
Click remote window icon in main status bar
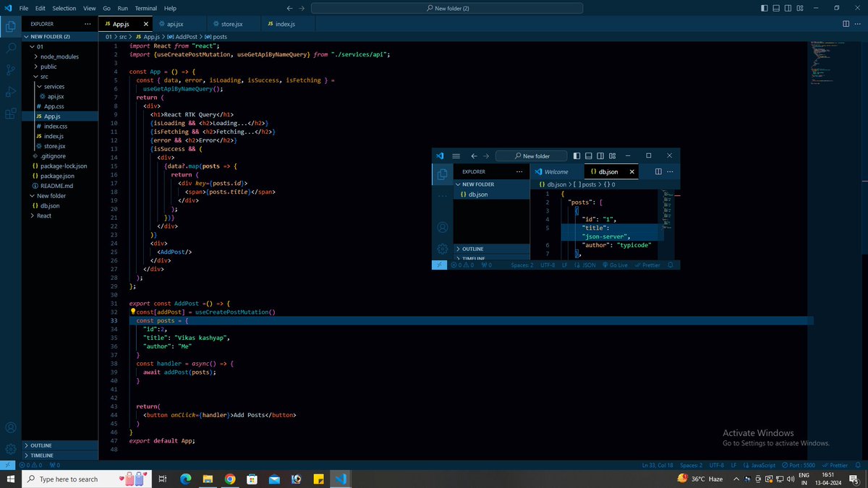(8, 465)
